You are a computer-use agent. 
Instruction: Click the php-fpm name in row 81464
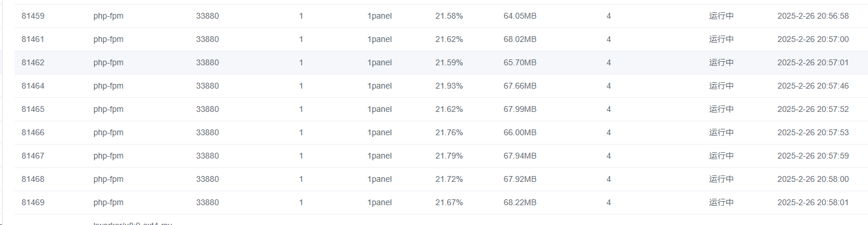109,86
